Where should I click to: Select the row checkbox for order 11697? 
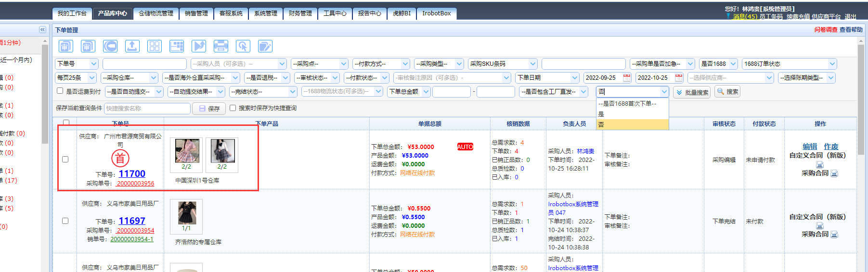(x=65, y=221)
